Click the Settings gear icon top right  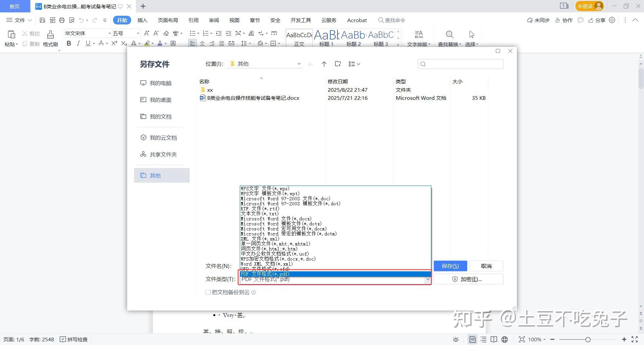click(612, 20)
